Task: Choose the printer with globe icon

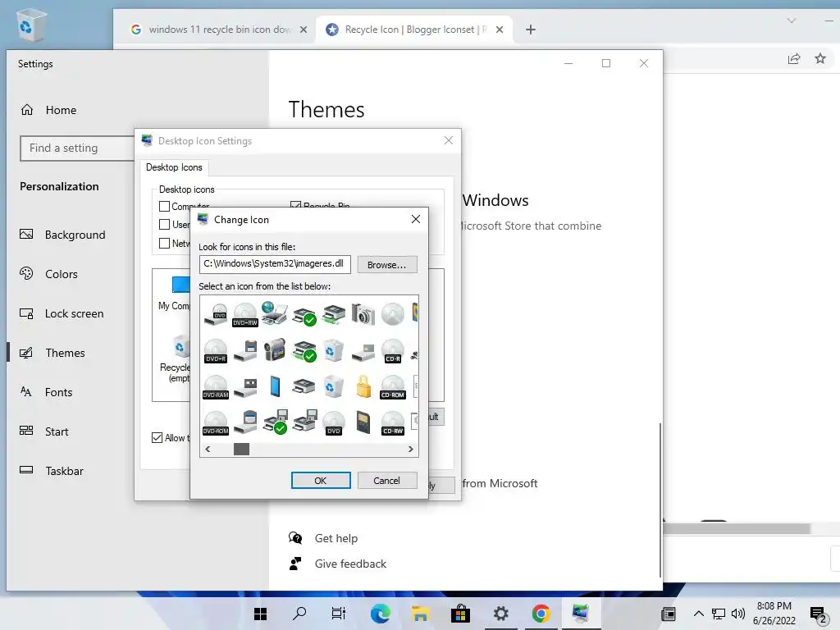Action: (x=275, y=313)
